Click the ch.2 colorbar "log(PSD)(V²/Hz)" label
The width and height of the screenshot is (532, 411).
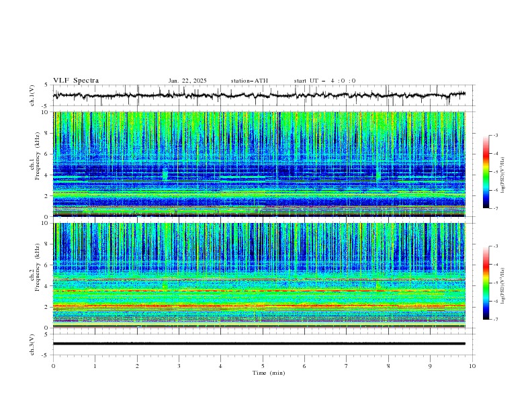(503, 285)
